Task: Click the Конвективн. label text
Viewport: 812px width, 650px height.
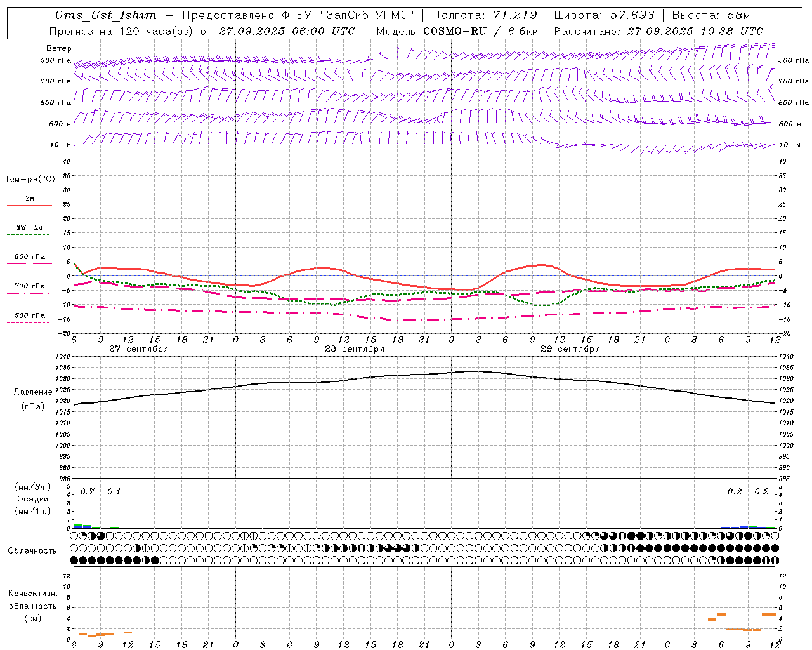Action: (x=32, y=594)
